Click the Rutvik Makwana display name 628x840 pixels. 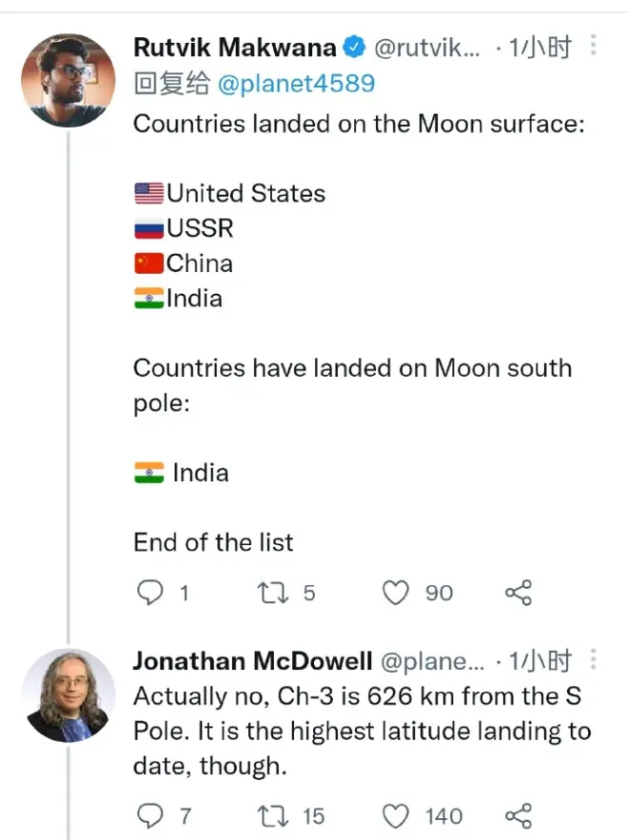pos(234,48)
